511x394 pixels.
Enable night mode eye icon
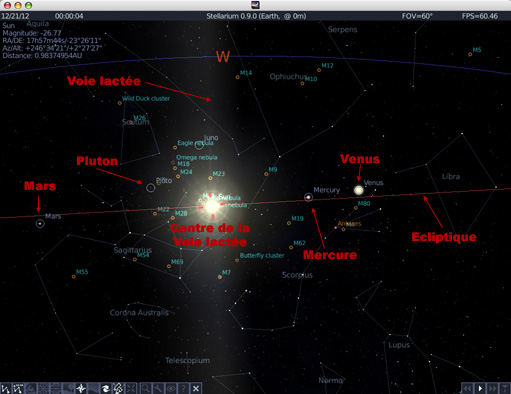(x=171, y=388)
